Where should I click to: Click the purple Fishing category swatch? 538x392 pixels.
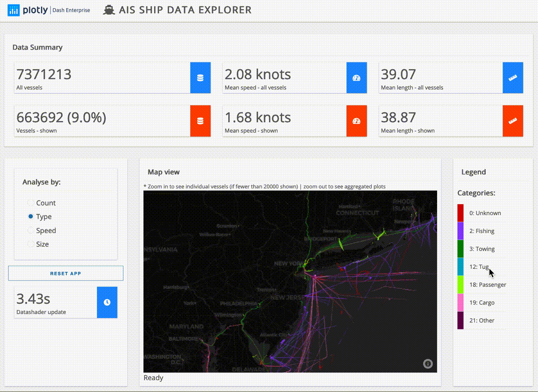(460, 231)
